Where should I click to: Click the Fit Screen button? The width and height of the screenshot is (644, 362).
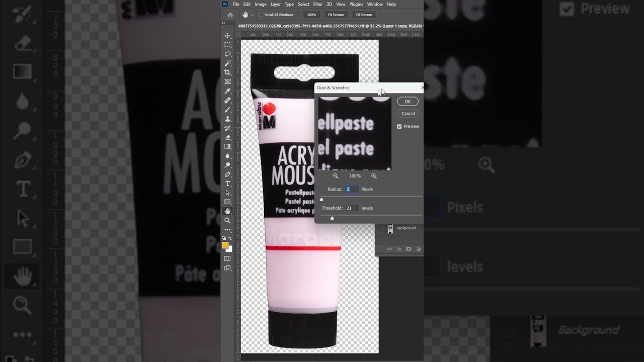coord(336,15)
